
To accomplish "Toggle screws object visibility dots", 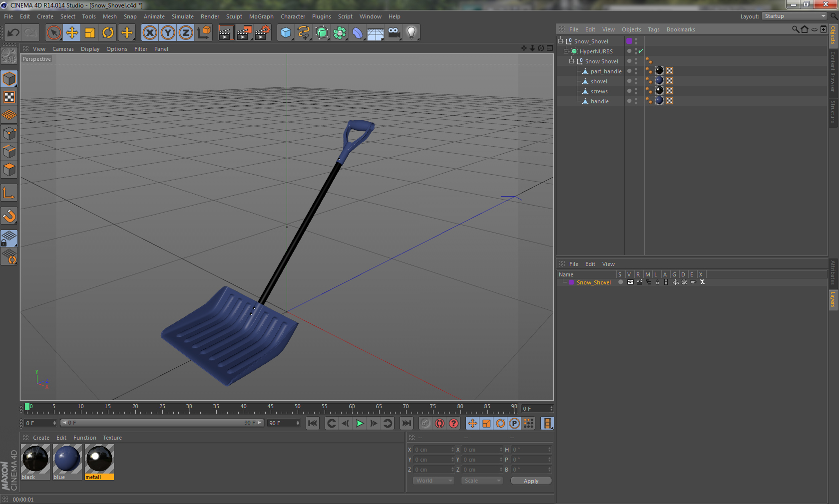I will click(x=636, y=91).
